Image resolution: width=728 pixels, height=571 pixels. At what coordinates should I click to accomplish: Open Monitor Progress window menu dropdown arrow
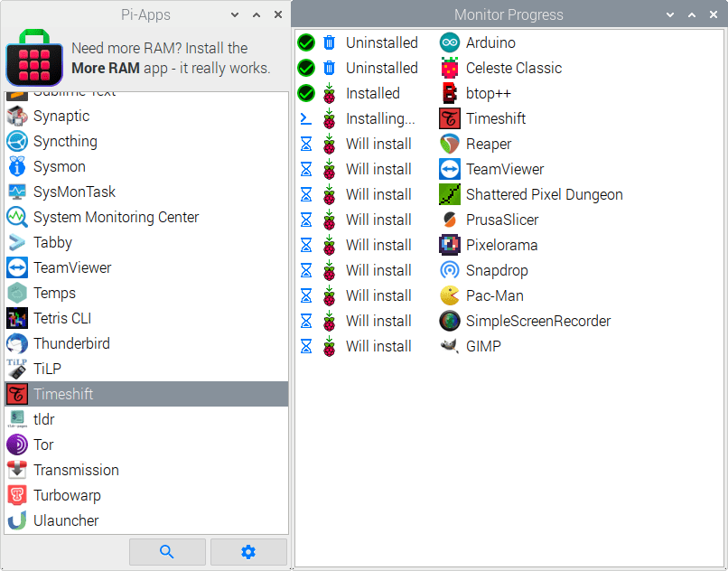(x=670, y=14)
